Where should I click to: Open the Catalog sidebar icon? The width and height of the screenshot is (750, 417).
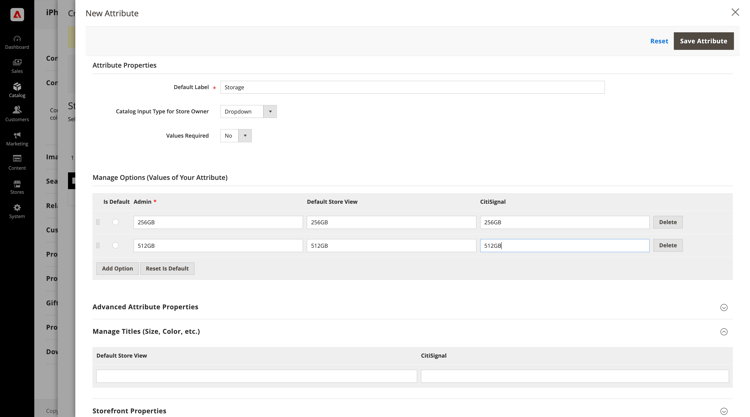[x=17, y=90]
